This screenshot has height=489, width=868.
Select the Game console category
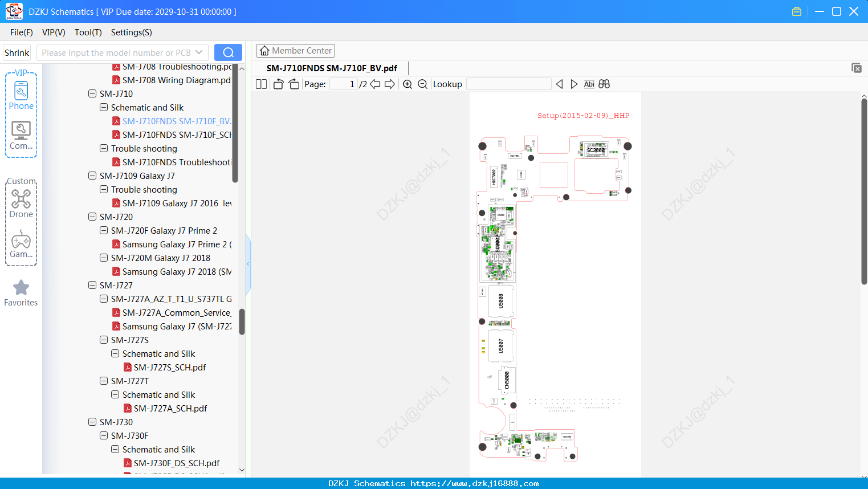(x=21, y=244)
